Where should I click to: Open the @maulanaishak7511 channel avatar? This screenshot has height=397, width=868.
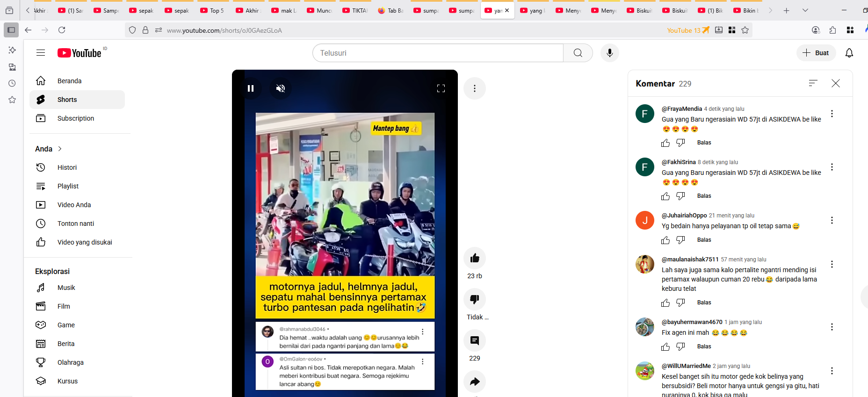[645, 264]
